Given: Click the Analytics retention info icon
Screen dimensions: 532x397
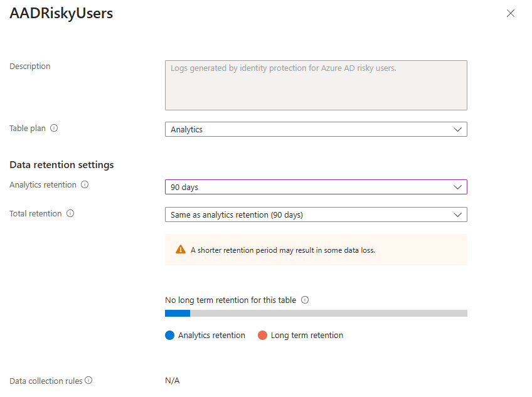Looking at the screenshot, I should coord(85,184).
